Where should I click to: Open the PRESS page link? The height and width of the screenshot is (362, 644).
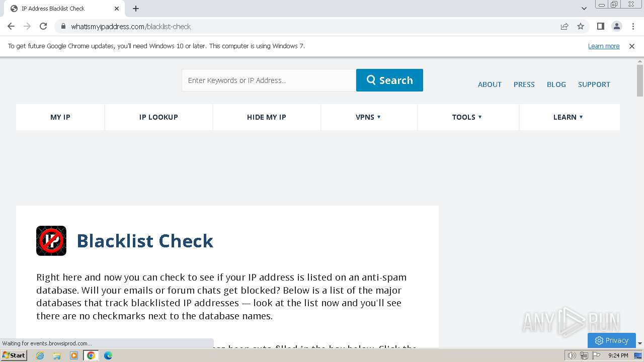(524, 84)
